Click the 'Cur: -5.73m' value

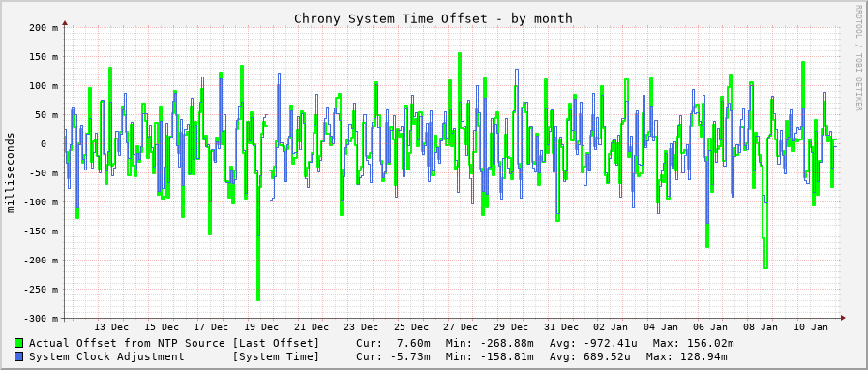click(x=393, y=356)
